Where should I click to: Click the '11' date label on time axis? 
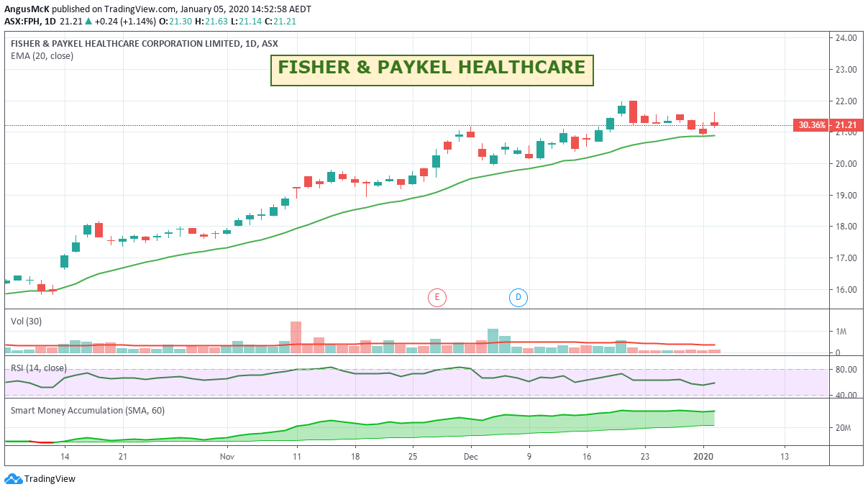[296, 456]
